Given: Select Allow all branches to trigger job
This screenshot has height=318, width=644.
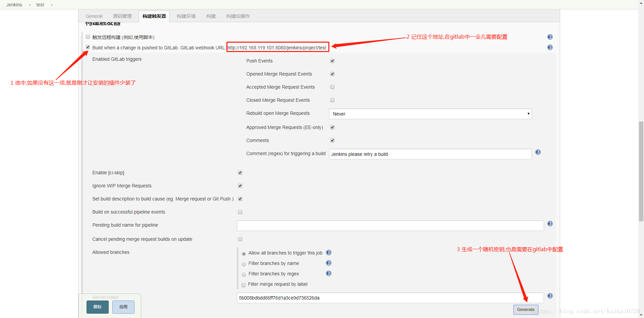Looking at the screenshot, I should click(x=244, y=254).
